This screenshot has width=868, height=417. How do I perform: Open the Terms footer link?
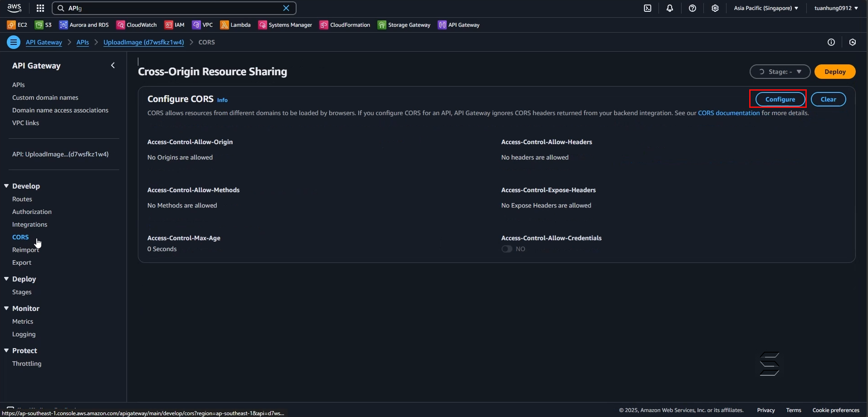[x=794, y=410]
